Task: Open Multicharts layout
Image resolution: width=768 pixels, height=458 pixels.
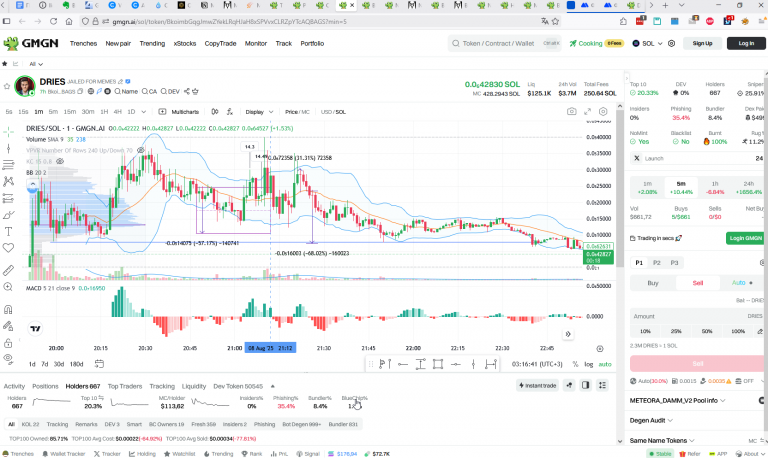Action: (179, 112)
